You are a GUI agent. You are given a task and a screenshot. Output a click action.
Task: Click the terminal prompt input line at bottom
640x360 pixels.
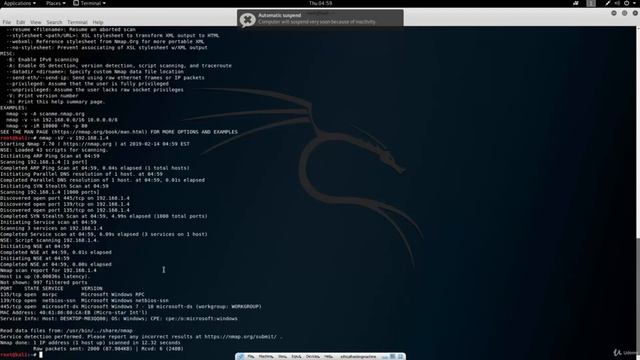pos(20,355)
